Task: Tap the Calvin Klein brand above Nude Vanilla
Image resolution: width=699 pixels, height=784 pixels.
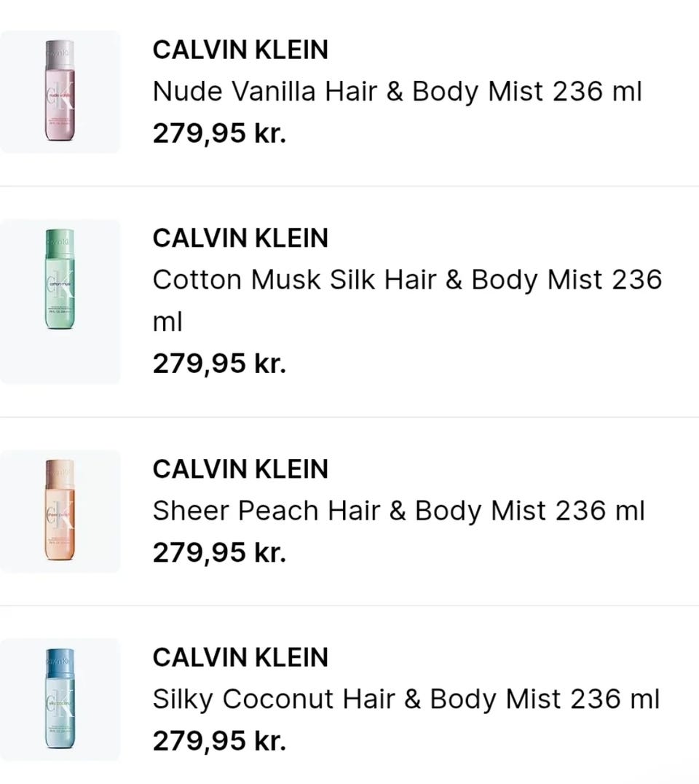Action: [x=240, y=50]
